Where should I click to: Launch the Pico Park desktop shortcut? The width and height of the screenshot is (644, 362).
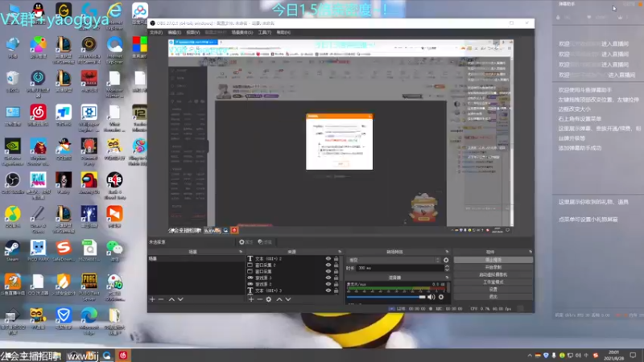click(38, 250)
